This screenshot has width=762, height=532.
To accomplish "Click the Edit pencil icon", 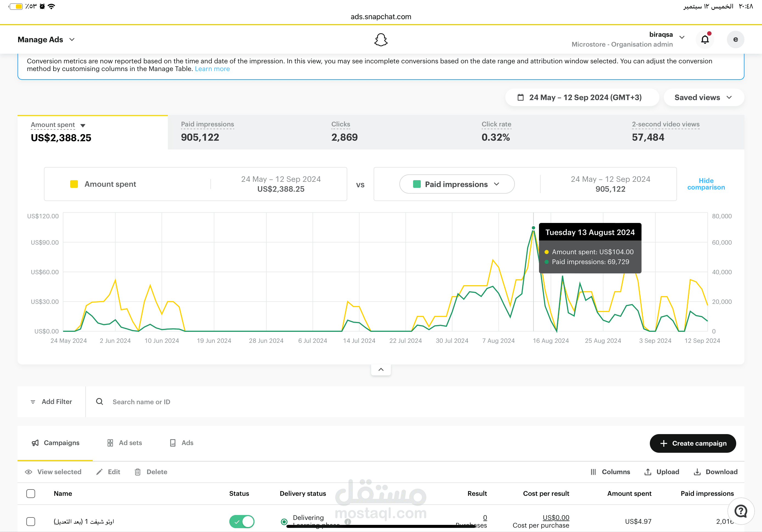I will [x=99, y=472].
